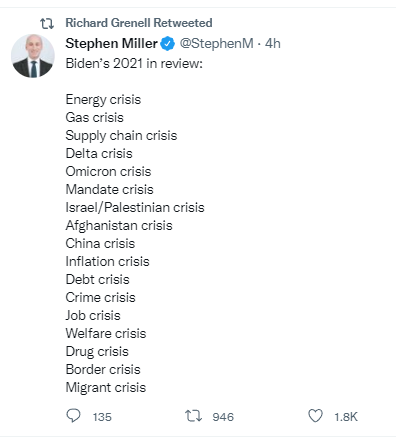Click the "Energy crisis" line
This screenshot has height=441, width=396.
coord(103,100)
